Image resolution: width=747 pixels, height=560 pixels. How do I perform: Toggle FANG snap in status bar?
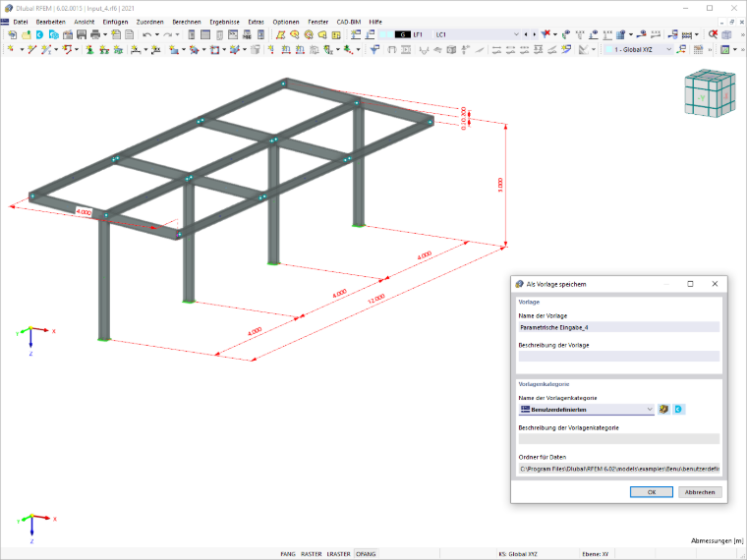288,554
